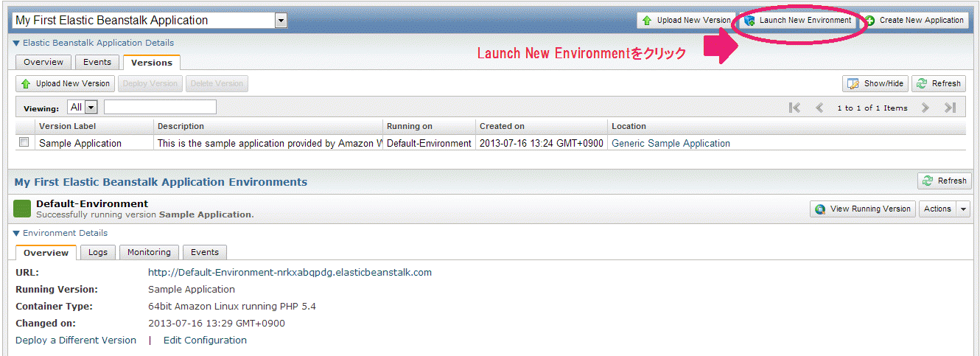Open the Viewing All filter dropdown
The height and width of the screenshot is (356, 980).
pyautogui.click(x=83, y=108)
